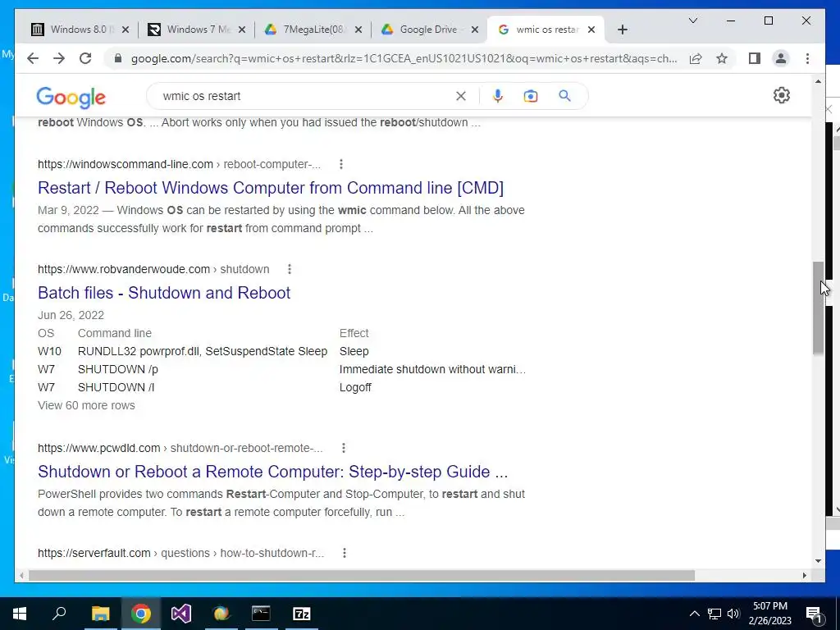Open the Windows Start menu
This screenshot has height=630, width=840.
click(x=20, y=614)
